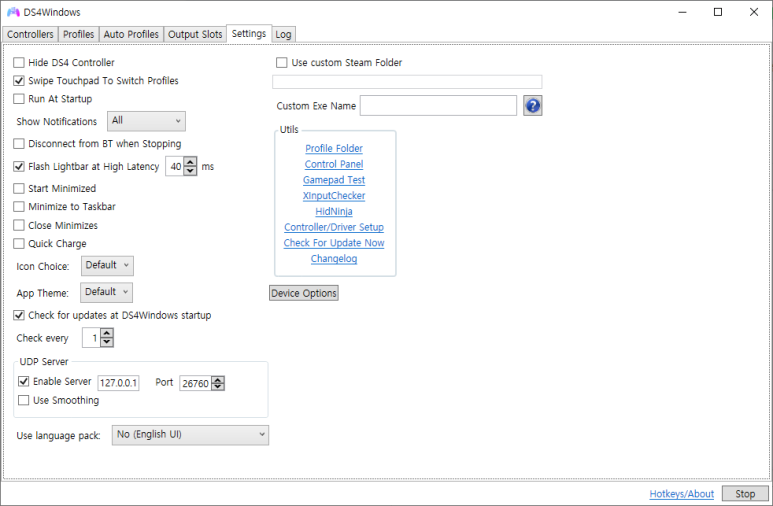This screenshot has width=773, height=506.
Task: Toggle Disconnect from BT when Stopping
Action: (19, 144)
